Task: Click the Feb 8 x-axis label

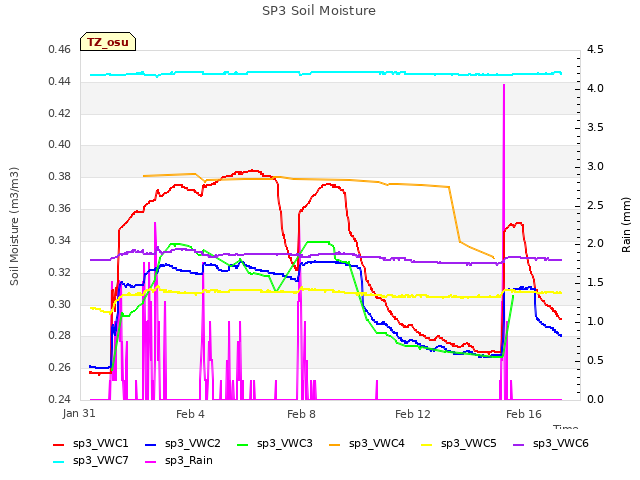Action: click(301, 414)
